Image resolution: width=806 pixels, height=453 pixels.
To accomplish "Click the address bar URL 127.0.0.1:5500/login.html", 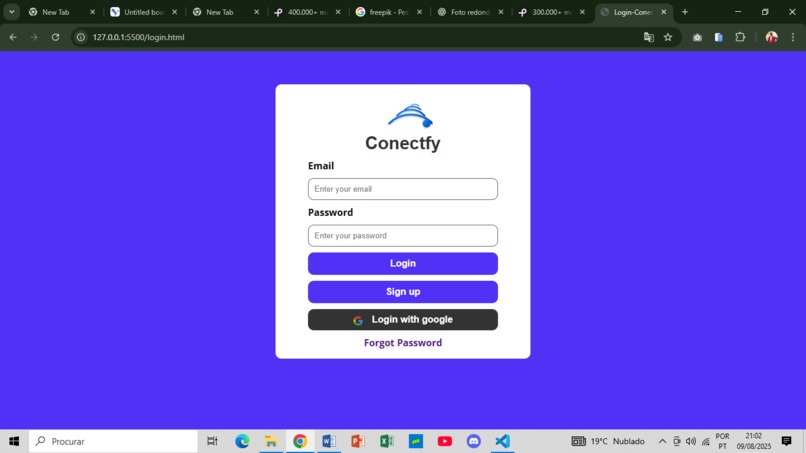I will point(138,37).
